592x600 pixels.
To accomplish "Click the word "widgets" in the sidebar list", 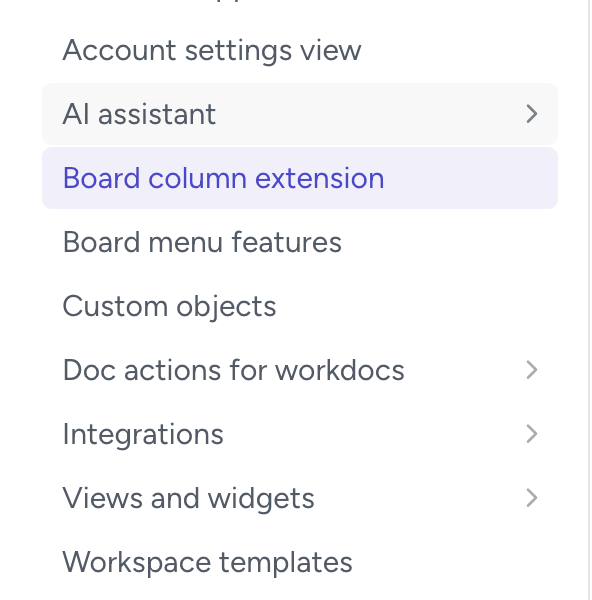I will point(261,499).
